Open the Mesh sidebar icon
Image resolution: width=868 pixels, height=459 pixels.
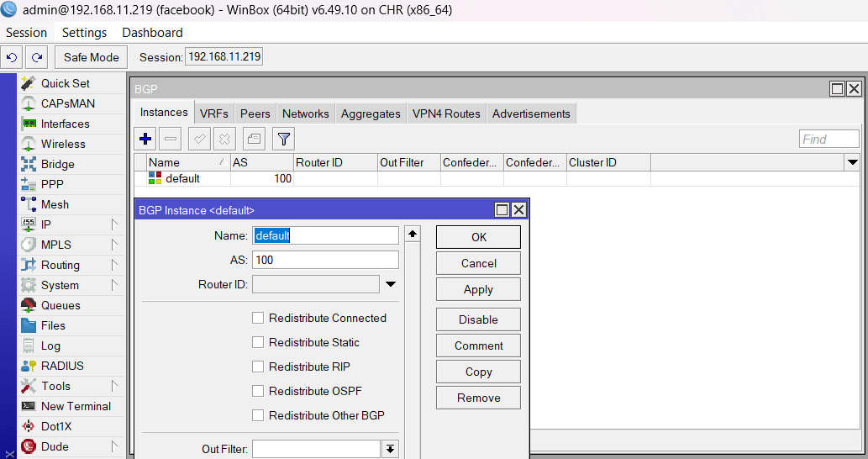click(x=29, y=204)
